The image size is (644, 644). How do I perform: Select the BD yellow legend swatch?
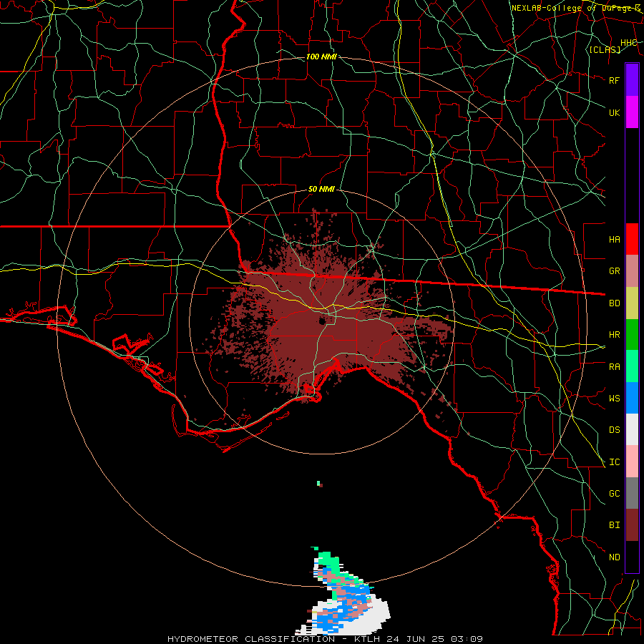coord(632,303)
